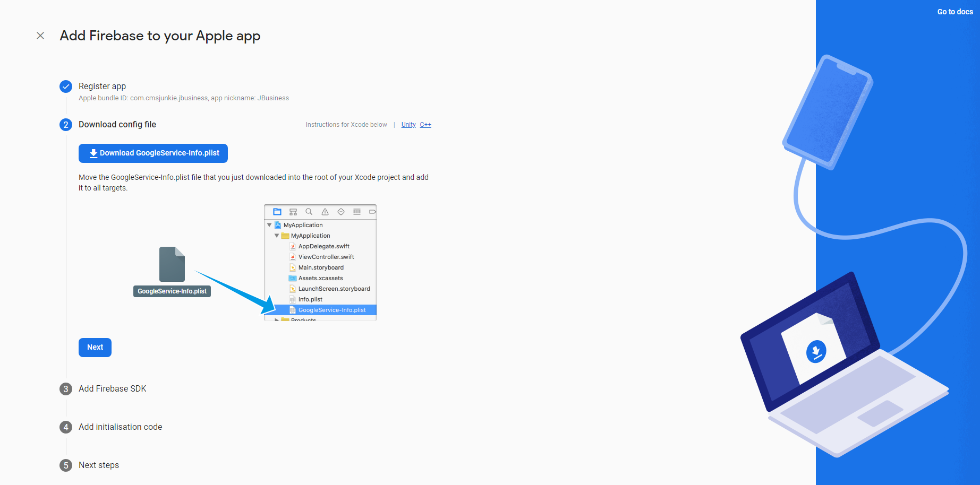Expand the Add Firebase SDK step

tap(112, 389)
